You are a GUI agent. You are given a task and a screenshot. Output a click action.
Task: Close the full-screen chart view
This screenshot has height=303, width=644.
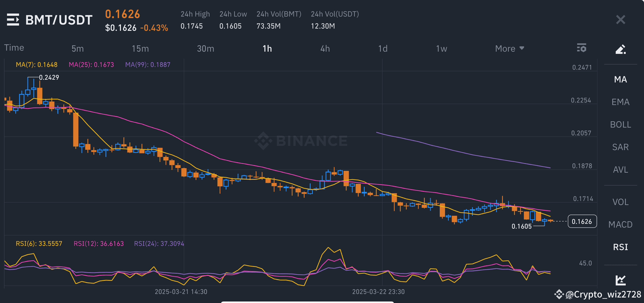coord(621,19)
